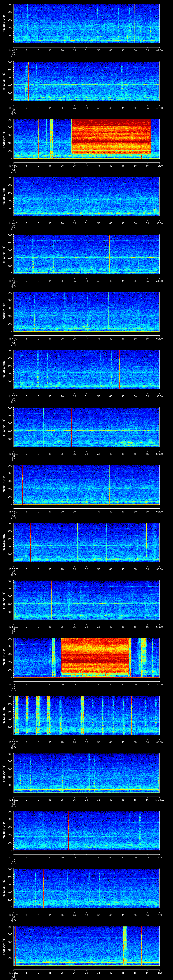Select the spectrogram panel starting at 16:46:00
This screenshot has width=173, height=980.
pos(86,24)
